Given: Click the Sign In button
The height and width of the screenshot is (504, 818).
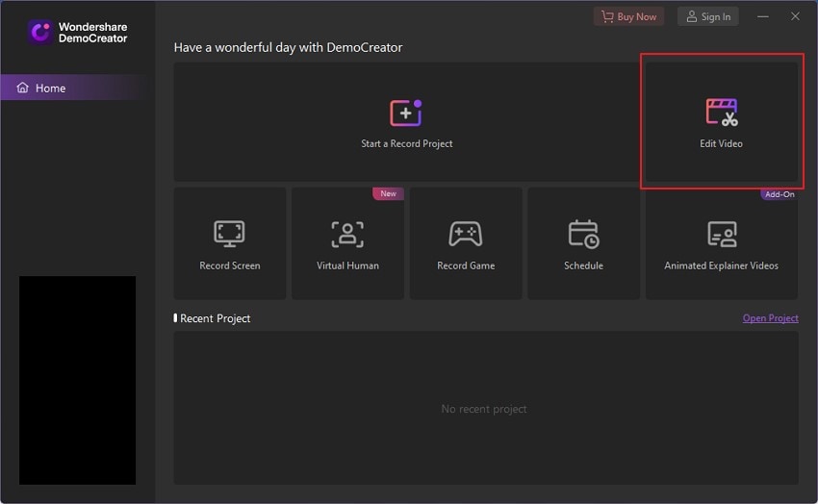Looking at the screenshot, I should pyautogui.click(x=708, y=16).
